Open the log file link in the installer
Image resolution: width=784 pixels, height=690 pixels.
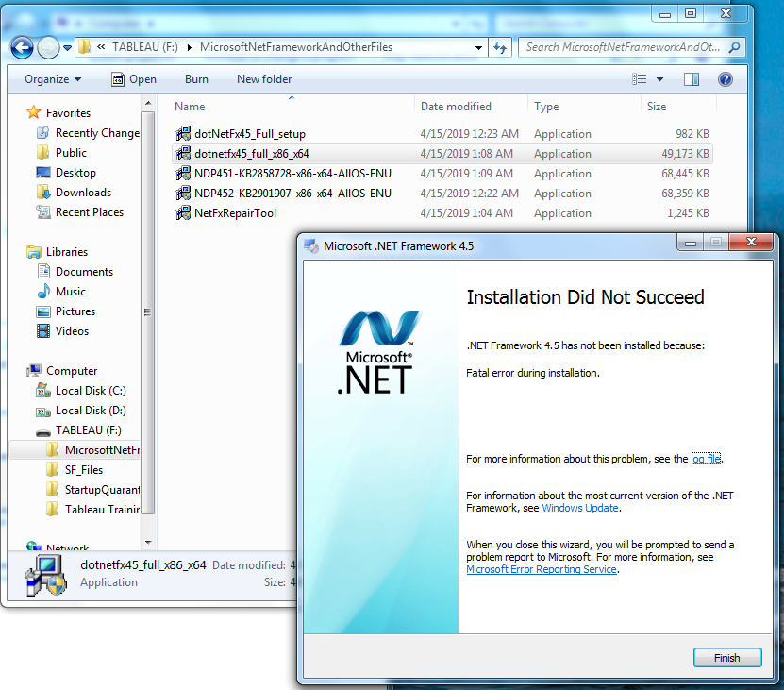click(x=706, y=459)
